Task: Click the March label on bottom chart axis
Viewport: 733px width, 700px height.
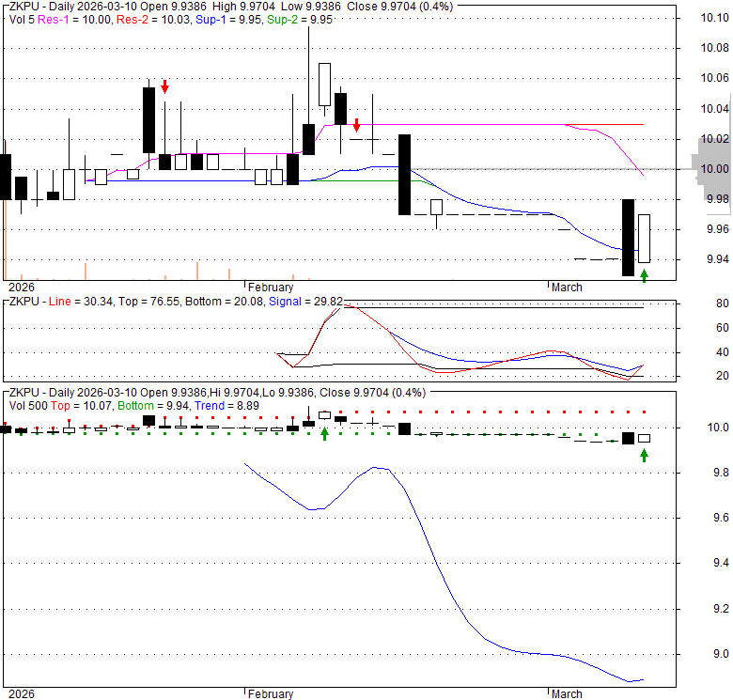Action: click(567, 694)
